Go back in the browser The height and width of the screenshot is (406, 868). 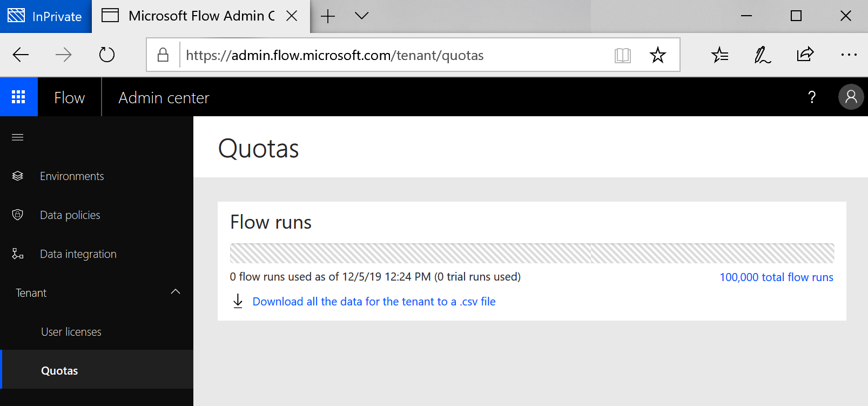(21, 55)
